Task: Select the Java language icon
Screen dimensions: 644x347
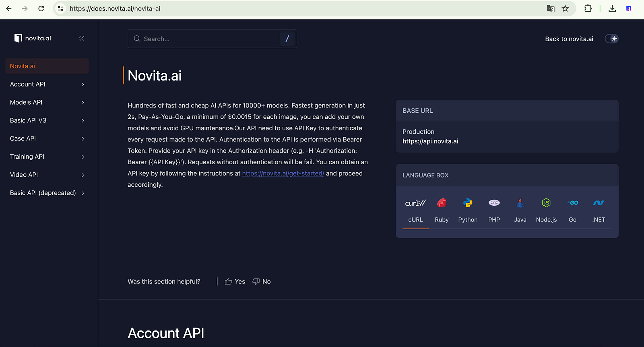Action: (520, 203)
